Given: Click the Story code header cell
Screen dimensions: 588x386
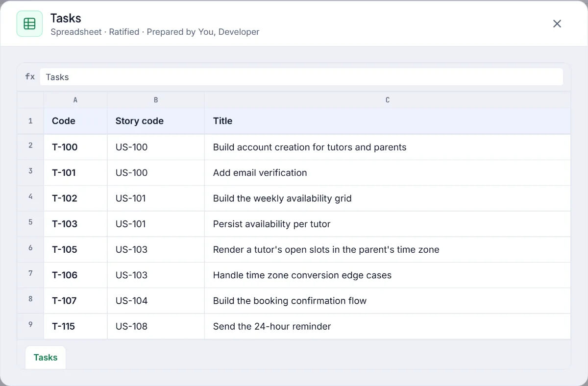Looking at the screenshot, I should 156,121.
